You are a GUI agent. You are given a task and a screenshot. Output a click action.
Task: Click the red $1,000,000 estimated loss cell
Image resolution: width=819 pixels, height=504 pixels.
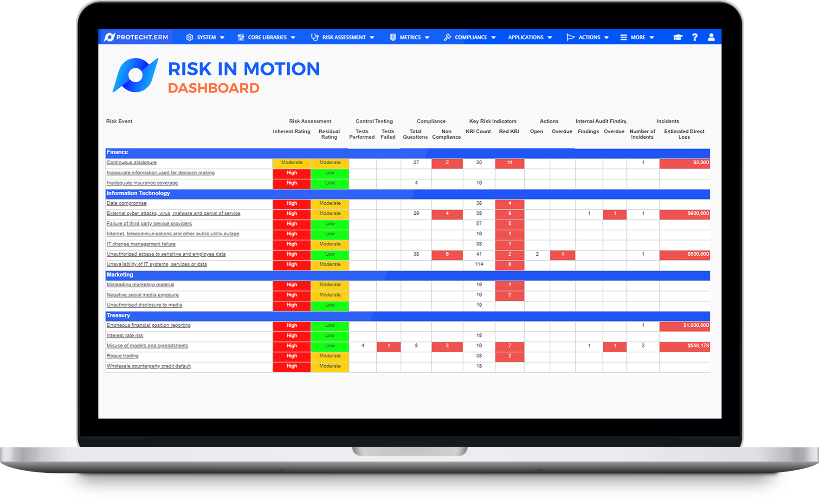[685, 325]
